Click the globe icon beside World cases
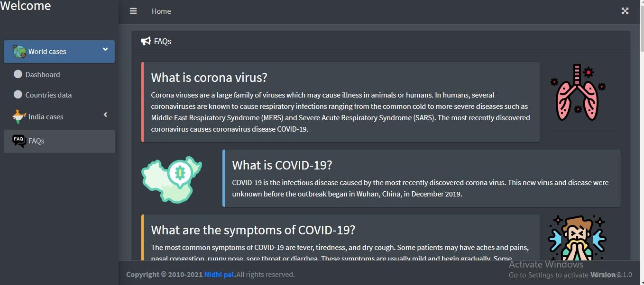 (x=19, y=52)
